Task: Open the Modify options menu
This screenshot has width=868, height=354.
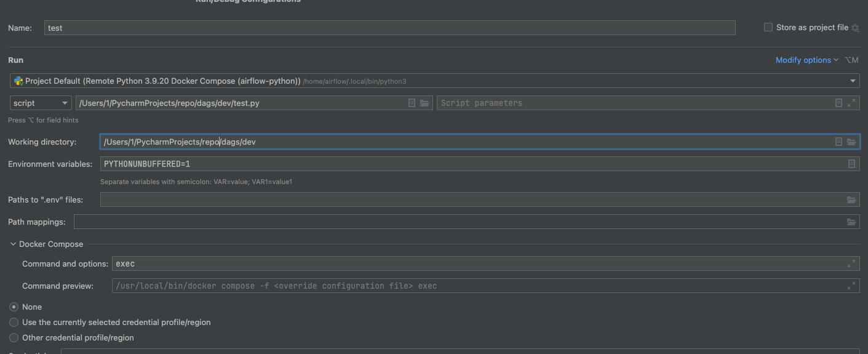Action: 806,60
